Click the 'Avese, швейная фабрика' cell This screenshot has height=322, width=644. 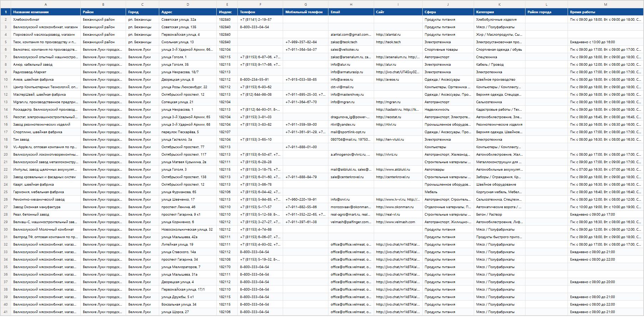46,80
